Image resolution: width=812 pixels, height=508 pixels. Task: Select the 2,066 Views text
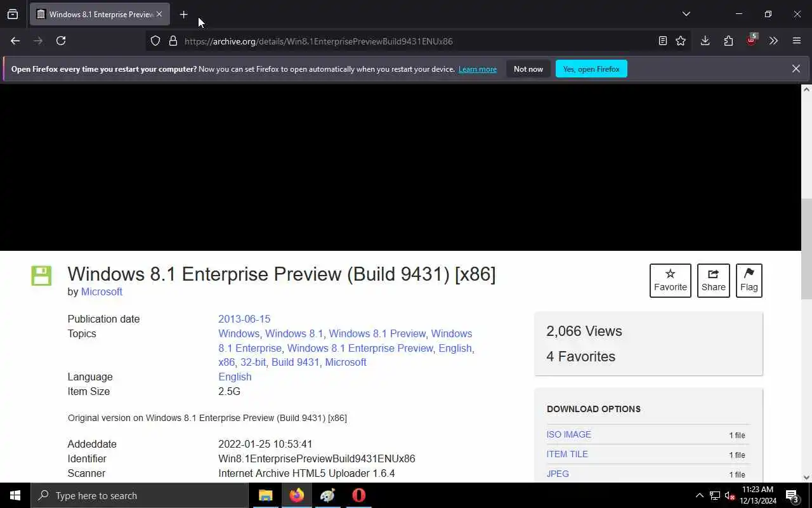point(584,331)
